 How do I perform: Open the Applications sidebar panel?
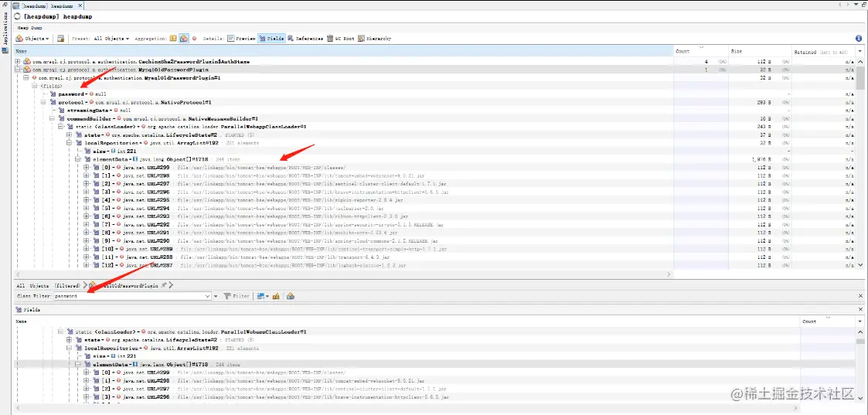tap(5, 28)
